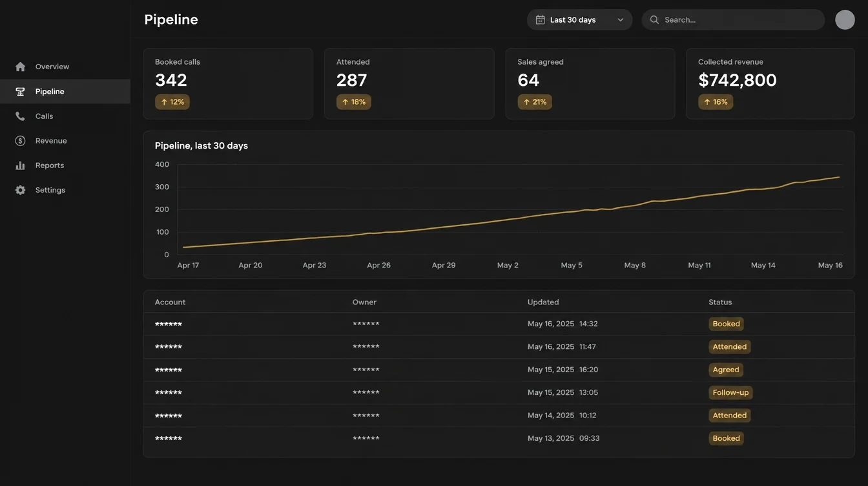Click the Updated column header
This screenshot has height=486, width=868.
tap(543, 302)
